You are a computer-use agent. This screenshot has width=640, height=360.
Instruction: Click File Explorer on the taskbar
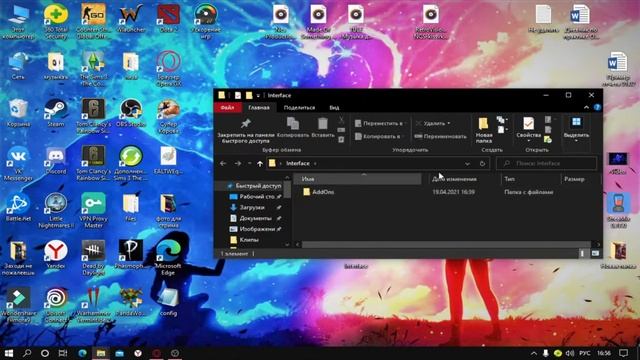pyautogui.click(x=100, y=353)
